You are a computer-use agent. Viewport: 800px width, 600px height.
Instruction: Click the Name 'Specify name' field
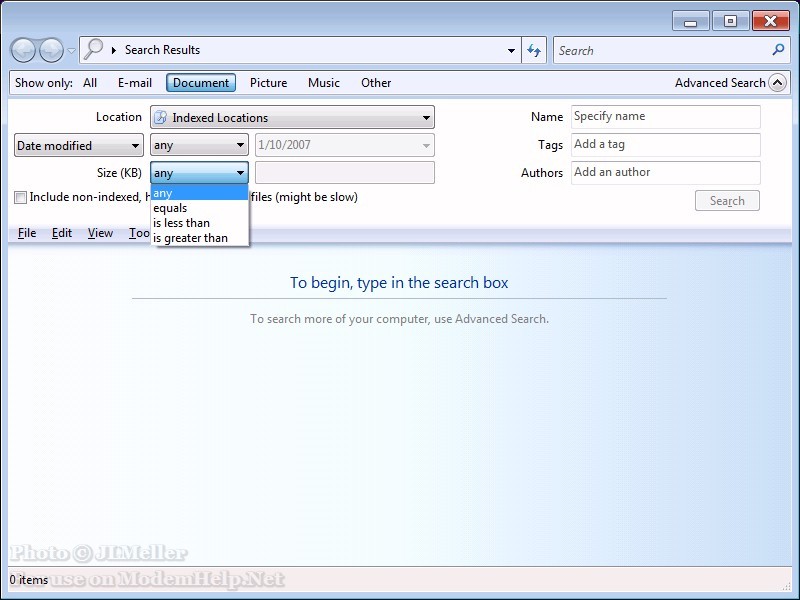666,116
